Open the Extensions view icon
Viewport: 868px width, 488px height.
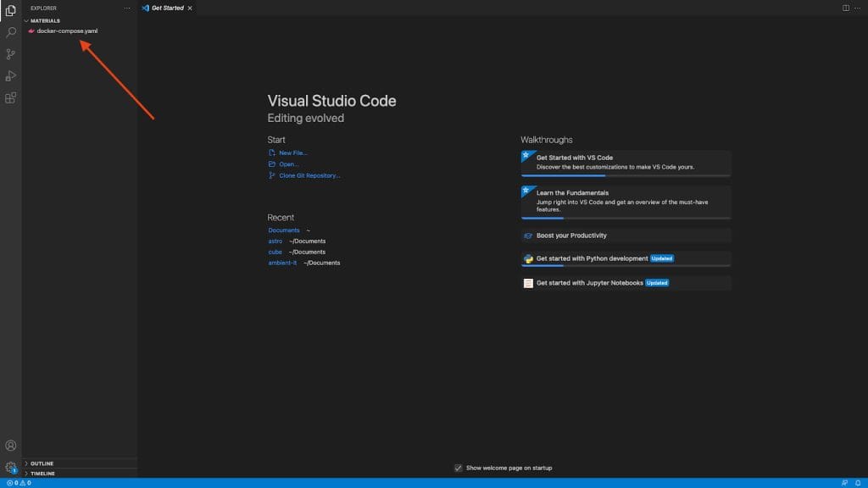point(11,98)
